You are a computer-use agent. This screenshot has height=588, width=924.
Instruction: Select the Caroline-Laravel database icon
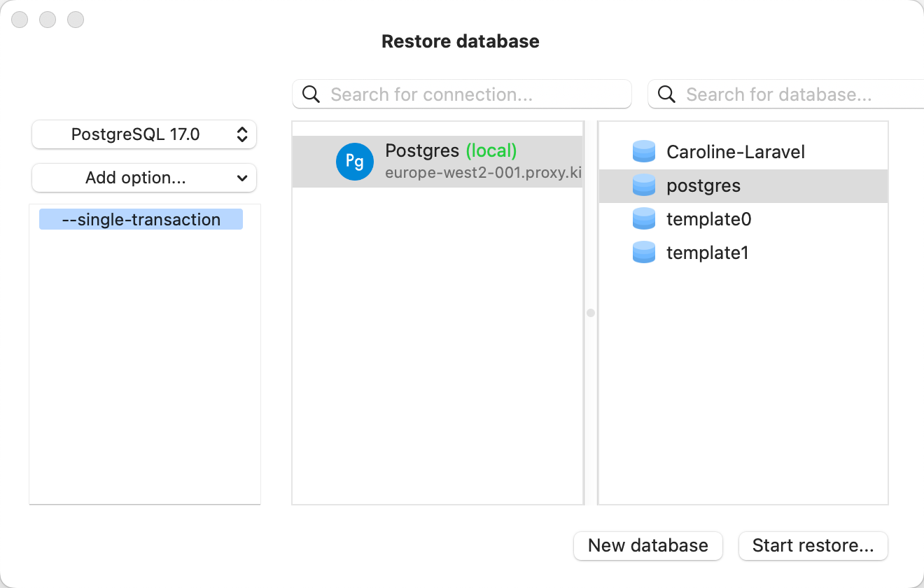[643, 150]
